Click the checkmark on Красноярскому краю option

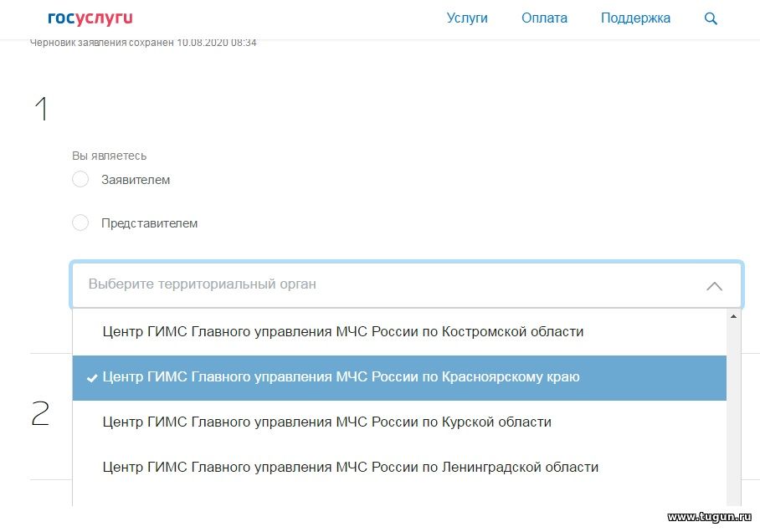pos(92,378)
